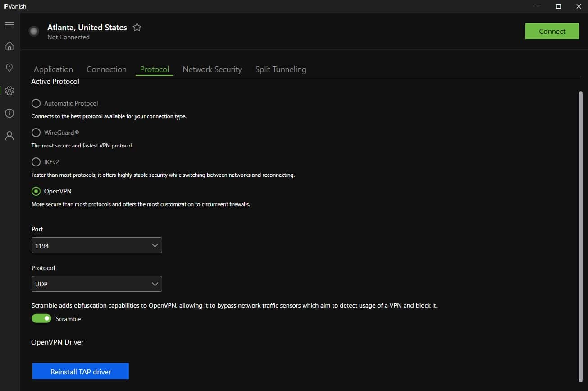Open the hamburger menu in the sidebar
Screen dimensions: 588x391
[x=9, y=24]
